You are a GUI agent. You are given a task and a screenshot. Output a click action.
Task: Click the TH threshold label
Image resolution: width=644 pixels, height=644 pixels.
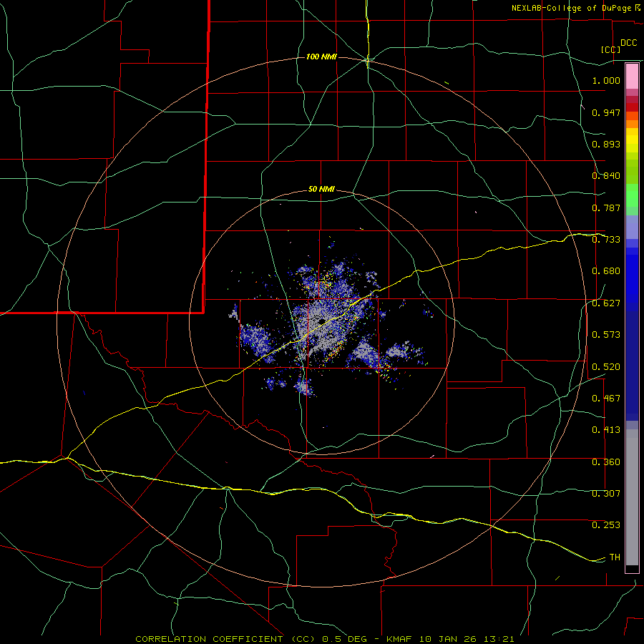[615, 557]
